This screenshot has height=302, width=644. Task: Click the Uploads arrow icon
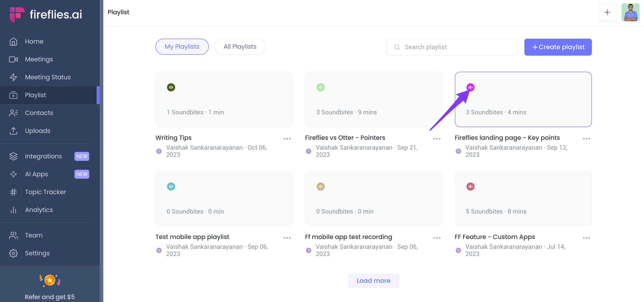click(x=13, y=131)
